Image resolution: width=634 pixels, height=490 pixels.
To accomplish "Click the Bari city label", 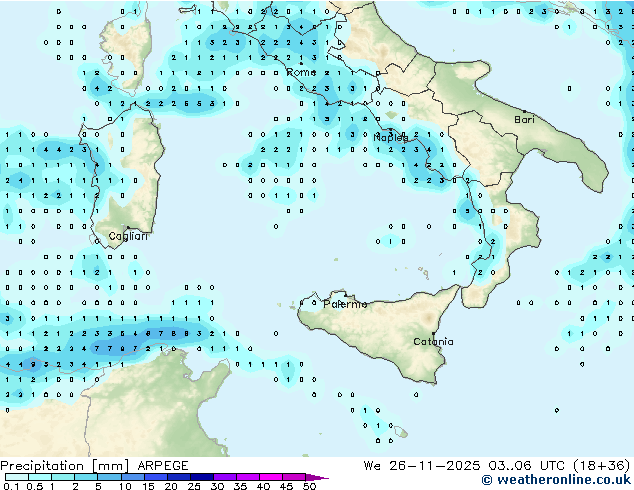I will [524, 119].
